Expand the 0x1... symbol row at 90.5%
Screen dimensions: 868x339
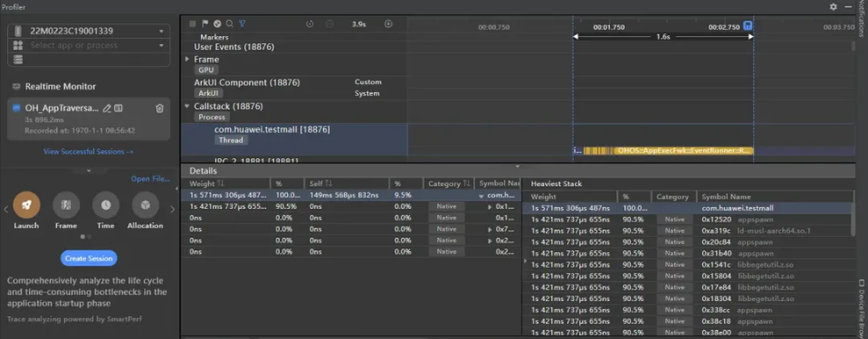coord(490,207)
